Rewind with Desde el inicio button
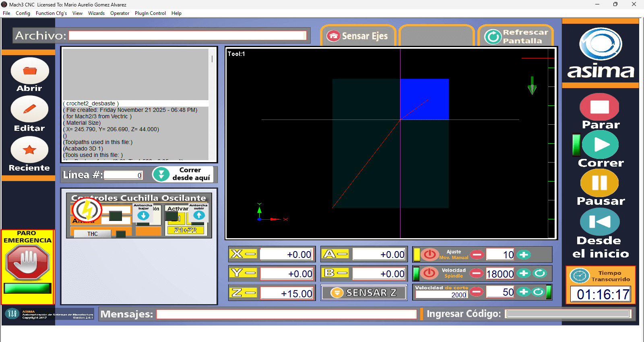The height and width of the screenshot is (342, 644). click(x=599, y=222)
